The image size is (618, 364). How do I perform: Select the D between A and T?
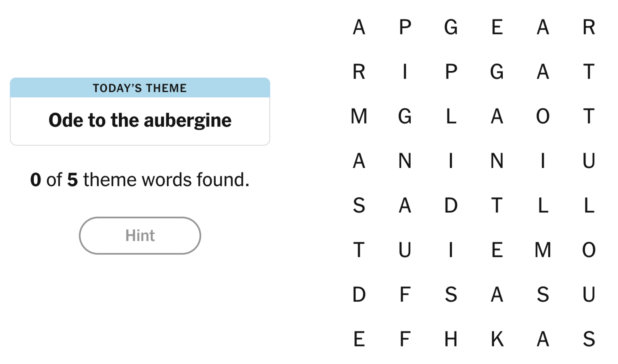pos(451,205)
